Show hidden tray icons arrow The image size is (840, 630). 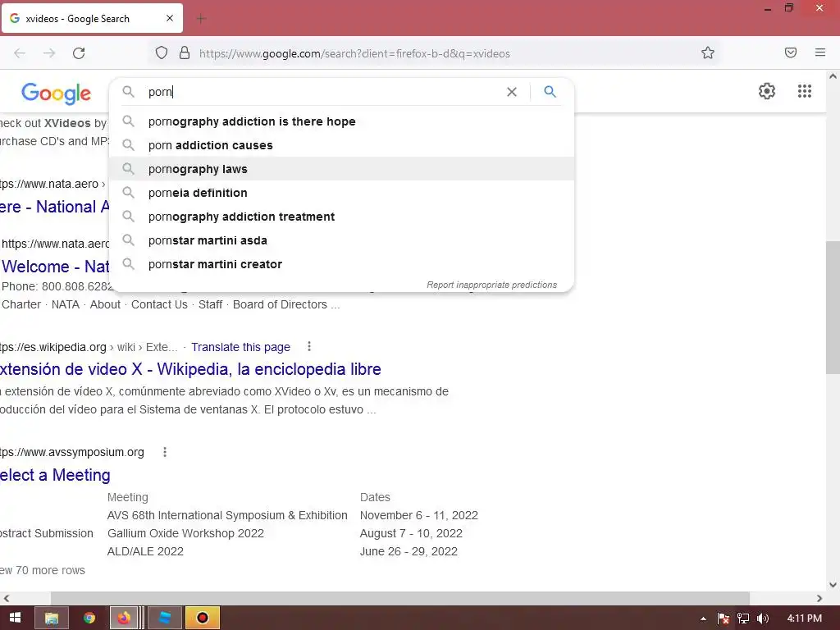coord(703,619)
